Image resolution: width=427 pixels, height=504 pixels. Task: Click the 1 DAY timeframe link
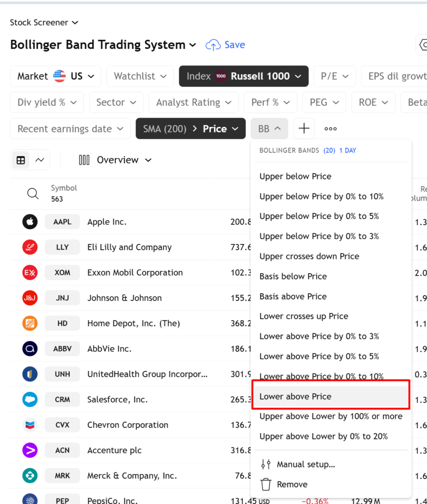click(348, 151)
